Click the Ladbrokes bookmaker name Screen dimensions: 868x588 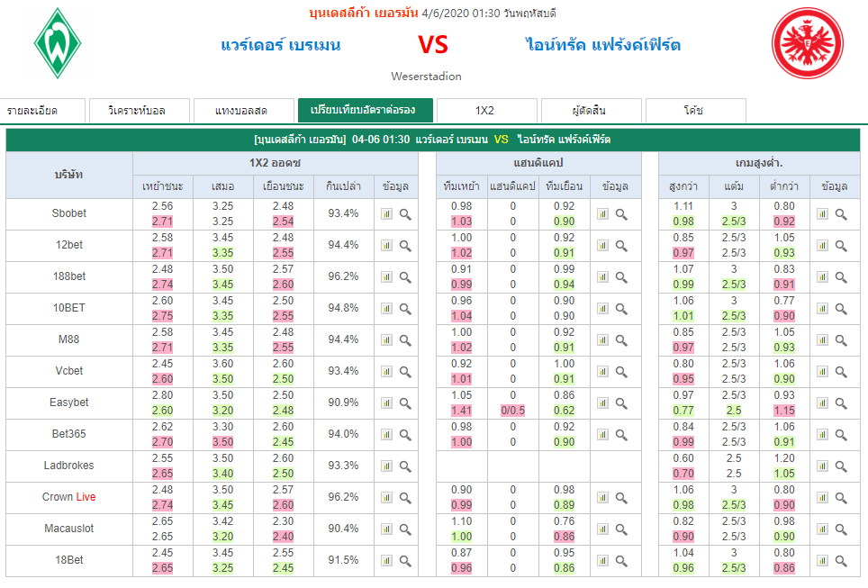point(69,466)
